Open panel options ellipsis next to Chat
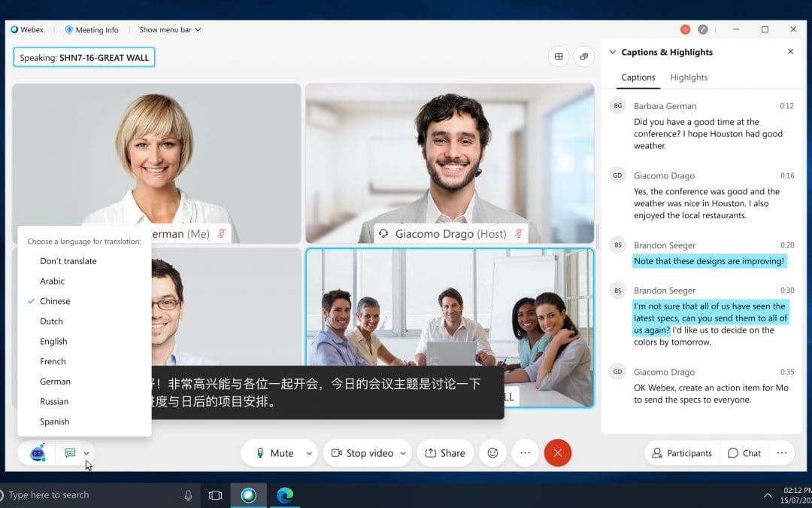 [x=782, y=453]
